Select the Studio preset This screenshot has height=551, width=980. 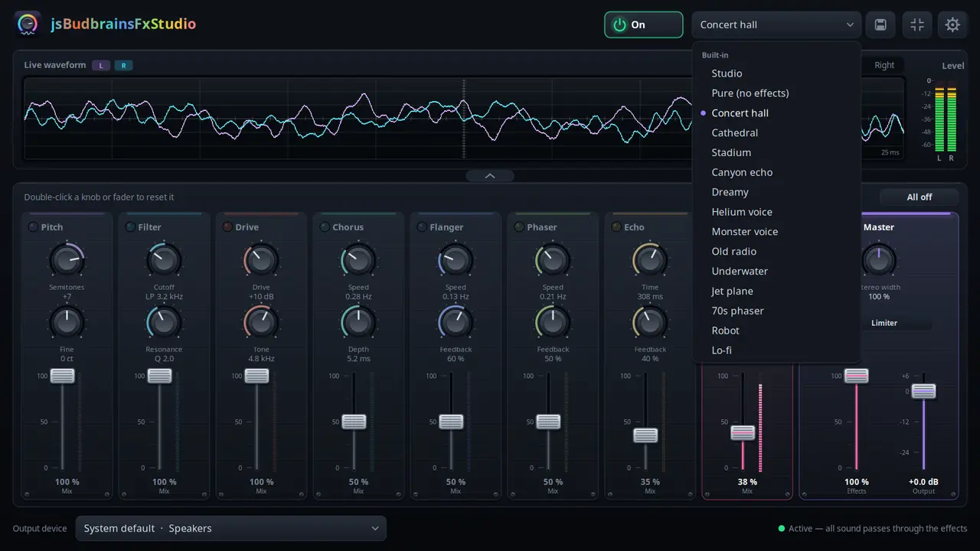pyautogui.click(x=776, y=73)
